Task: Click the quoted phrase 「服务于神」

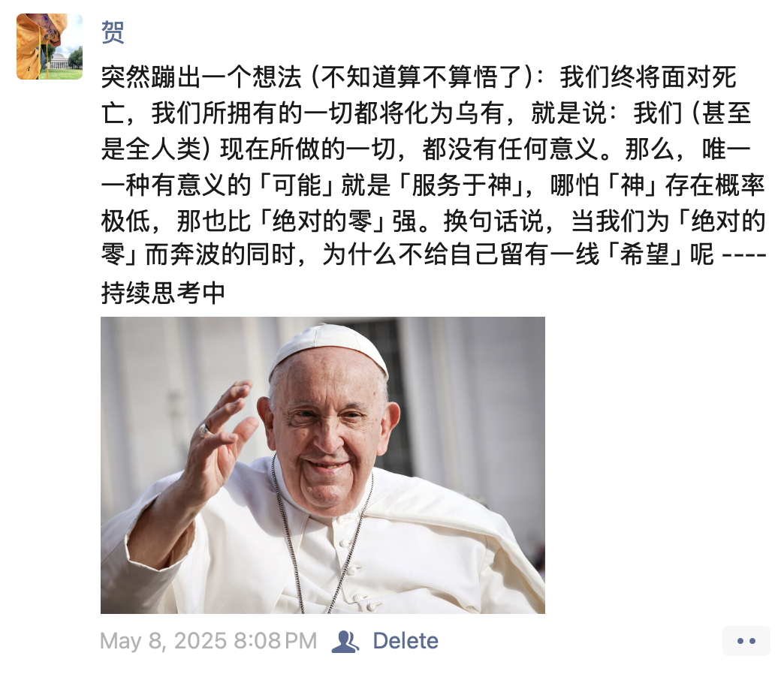Action: tap(460, 185)
